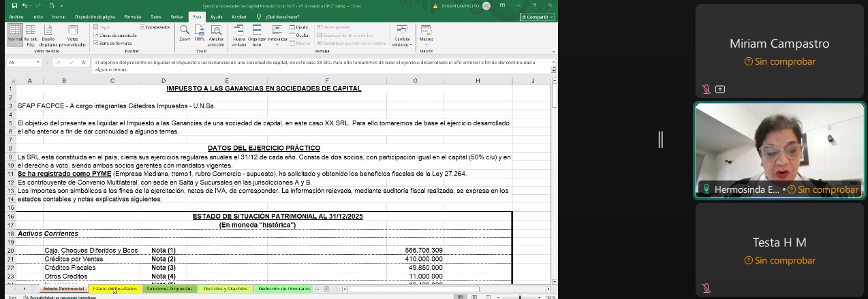The height and width of the screenshot is (299, 868).
Task: Disable the Encabezados checkbox
Action: pos(142,27)
